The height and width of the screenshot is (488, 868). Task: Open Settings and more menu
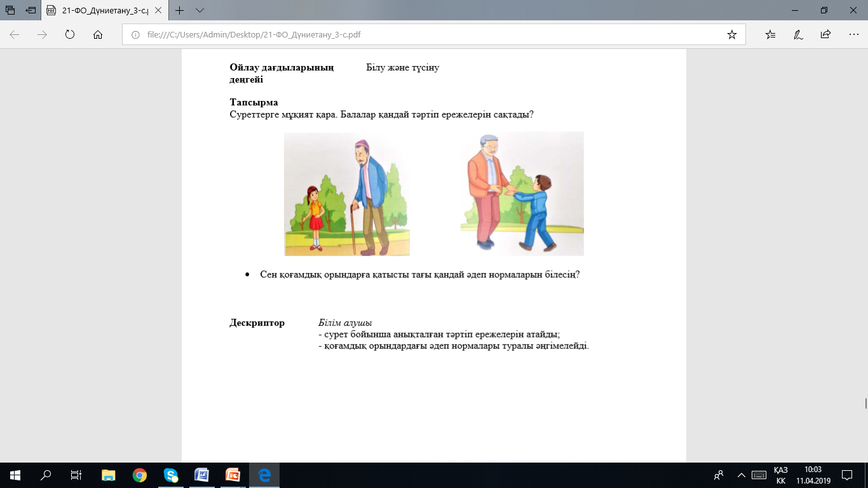(853, 35)
